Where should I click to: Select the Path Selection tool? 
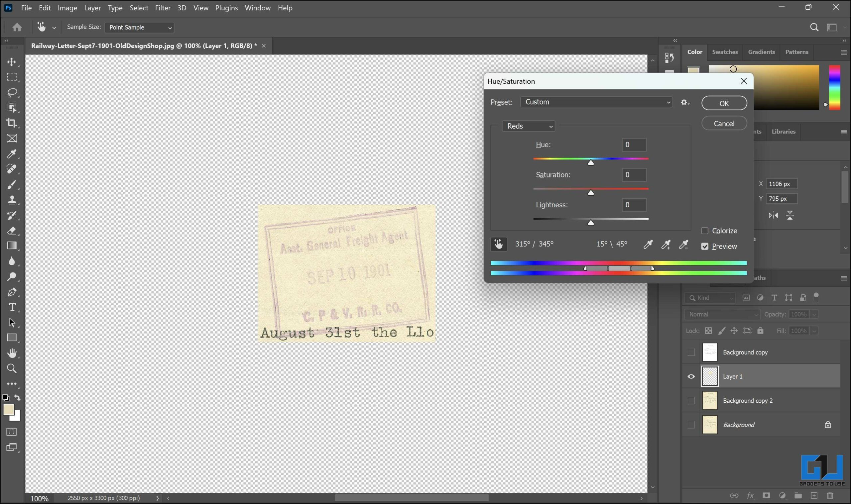click(12, 323)
